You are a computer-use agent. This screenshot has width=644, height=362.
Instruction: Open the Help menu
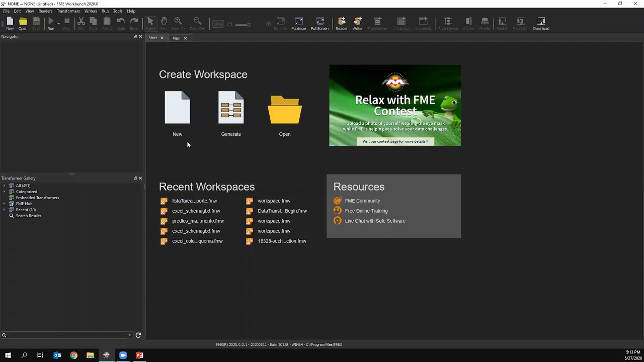pyautogui.click(x=131, y=11)
